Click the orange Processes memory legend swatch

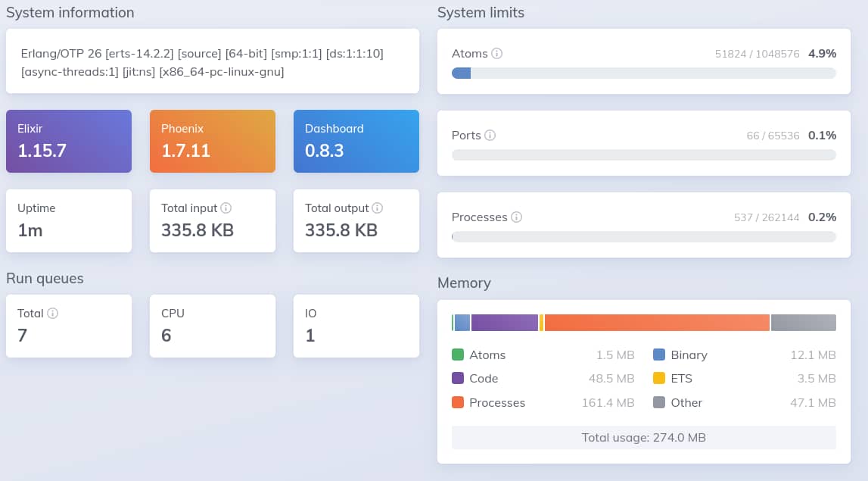(x=458, y=403)
